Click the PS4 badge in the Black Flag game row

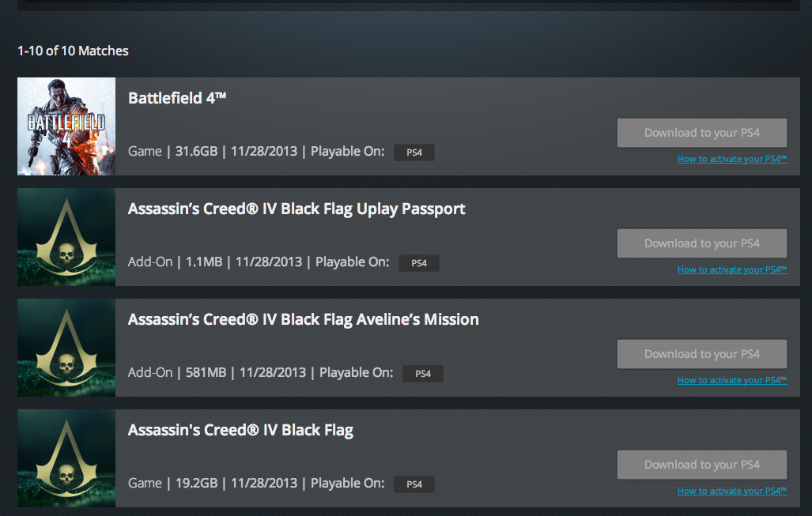click(x=414, y=484)
